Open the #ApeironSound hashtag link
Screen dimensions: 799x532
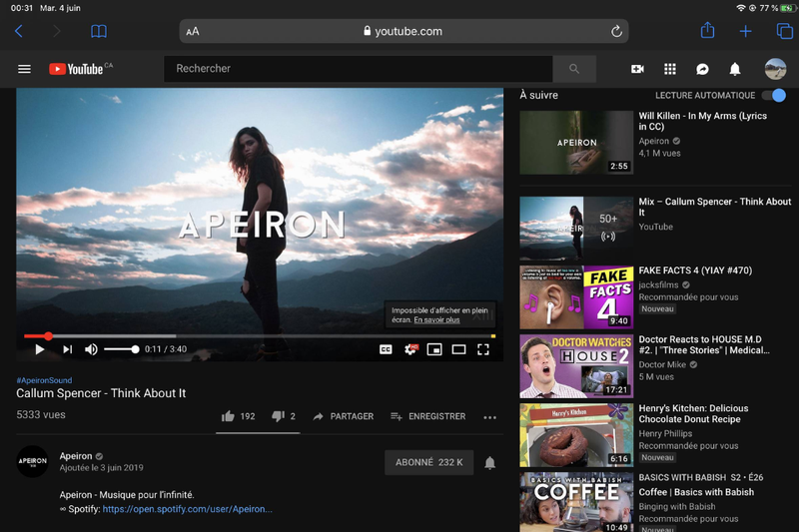tap(44, 380)
